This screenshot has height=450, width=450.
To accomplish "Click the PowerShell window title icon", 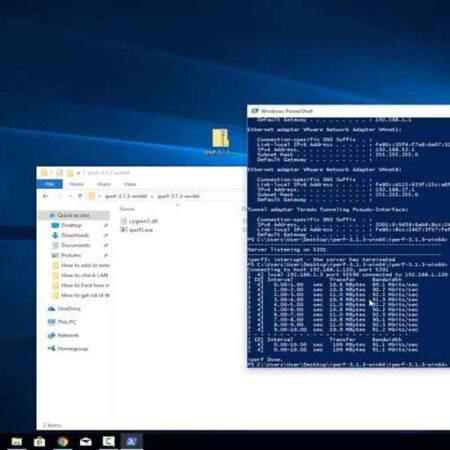I will [255, 111].
